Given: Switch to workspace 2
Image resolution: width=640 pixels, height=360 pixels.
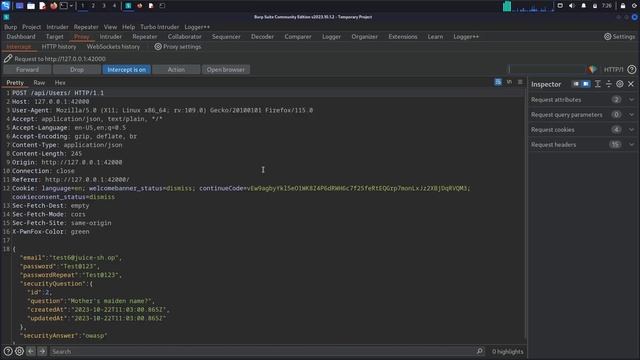Looking at the screenshot, I should 93,6.
